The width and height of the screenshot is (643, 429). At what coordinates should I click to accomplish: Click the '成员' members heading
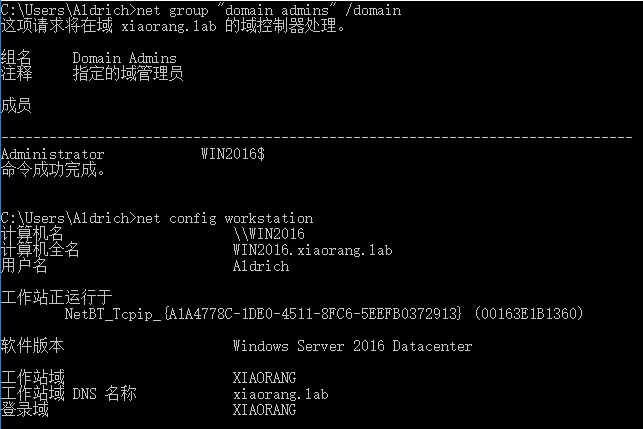click(x=16, y=105)
